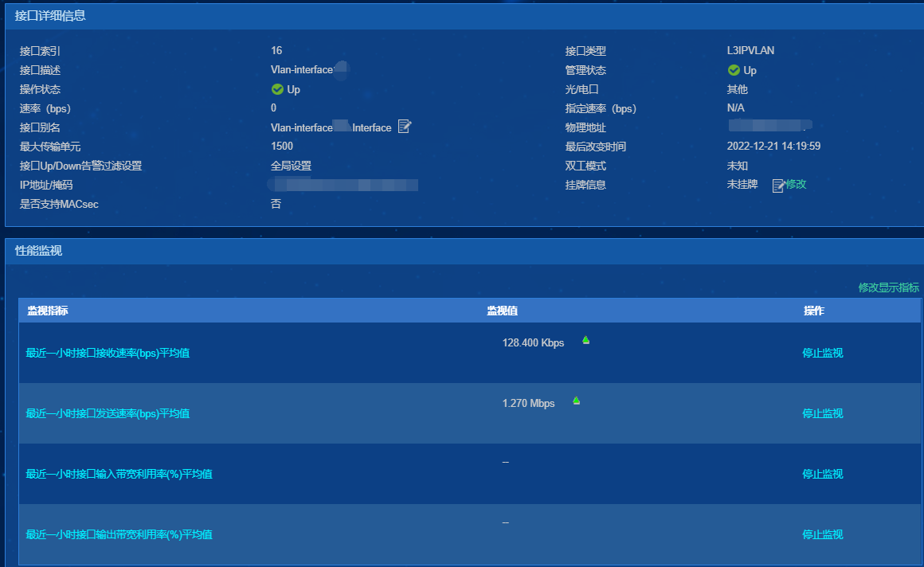Click the green arrow icon beside 128.400 Kbps
924x567 pixels.
tap(585, 340)
